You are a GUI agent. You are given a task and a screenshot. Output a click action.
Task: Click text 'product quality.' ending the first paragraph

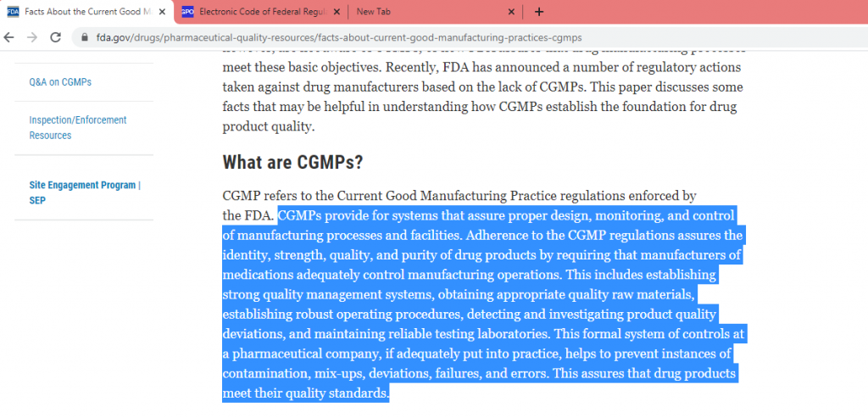pos(269,126)
